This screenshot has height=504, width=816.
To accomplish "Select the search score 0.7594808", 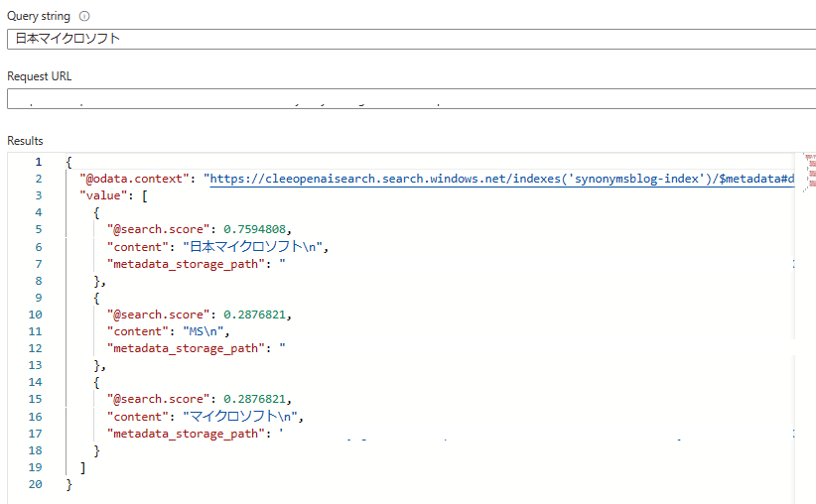I will tap(255, 229).
